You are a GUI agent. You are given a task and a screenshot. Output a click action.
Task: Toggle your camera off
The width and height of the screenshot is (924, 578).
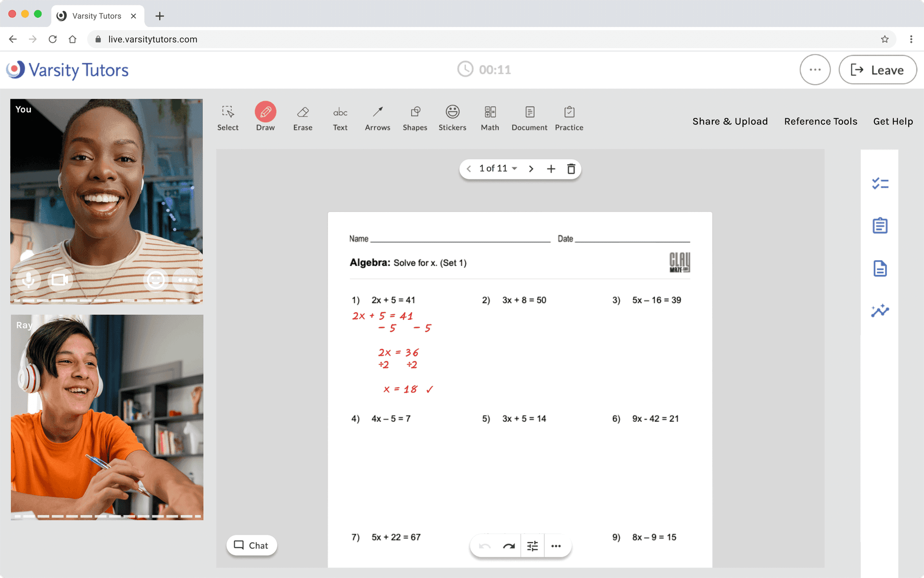[x=60, y=279]
